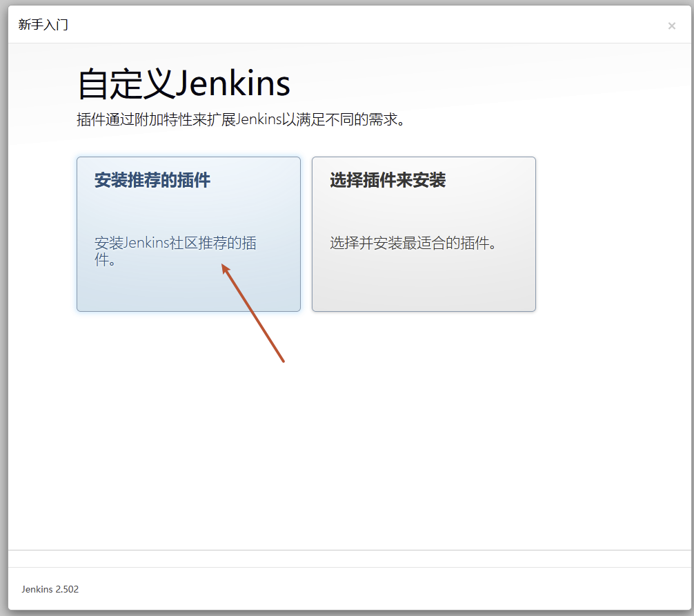Click the dialog footer bar
This screenshot has width=694, height=616.
(x=347, y=590)
